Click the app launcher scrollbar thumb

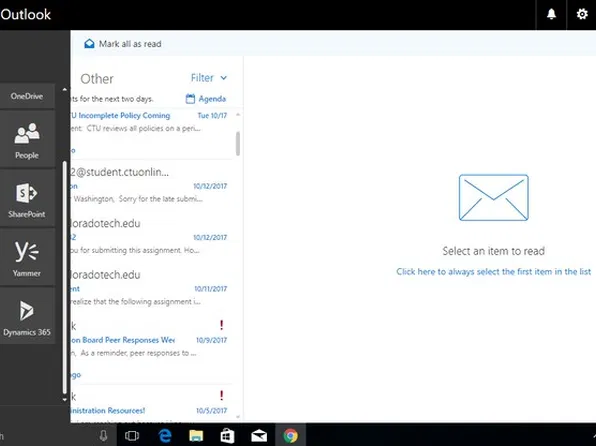[65, 277]
